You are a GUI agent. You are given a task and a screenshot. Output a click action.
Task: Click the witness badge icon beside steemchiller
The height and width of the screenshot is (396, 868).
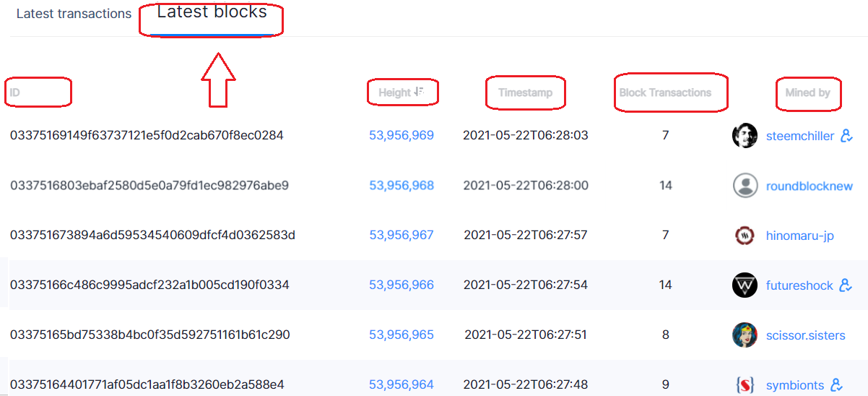click(x=847, y=135)
